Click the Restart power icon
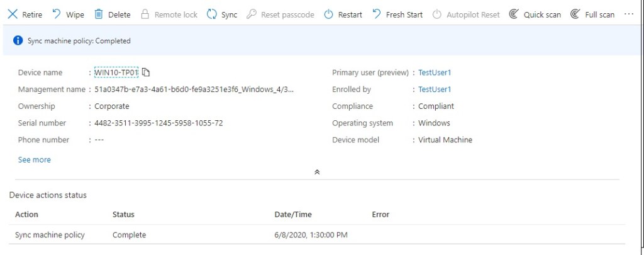The width and height of the screenshot is (644, 255). click(x=328, y=14)
